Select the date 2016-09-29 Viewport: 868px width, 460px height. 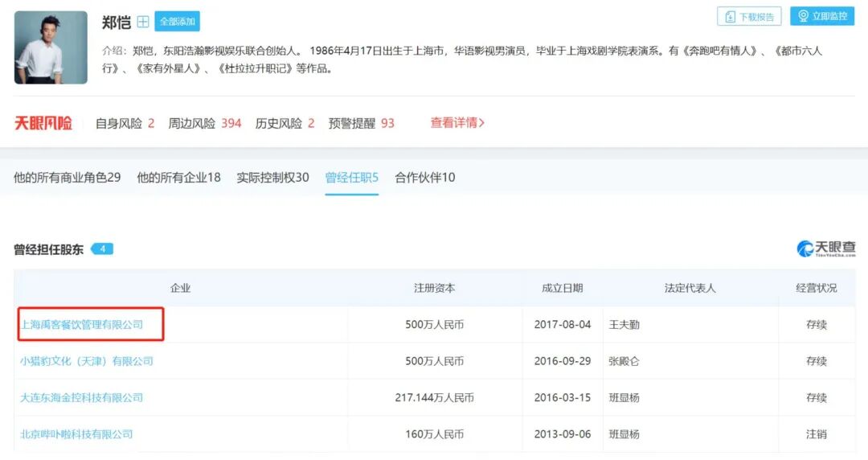[563, 361]
